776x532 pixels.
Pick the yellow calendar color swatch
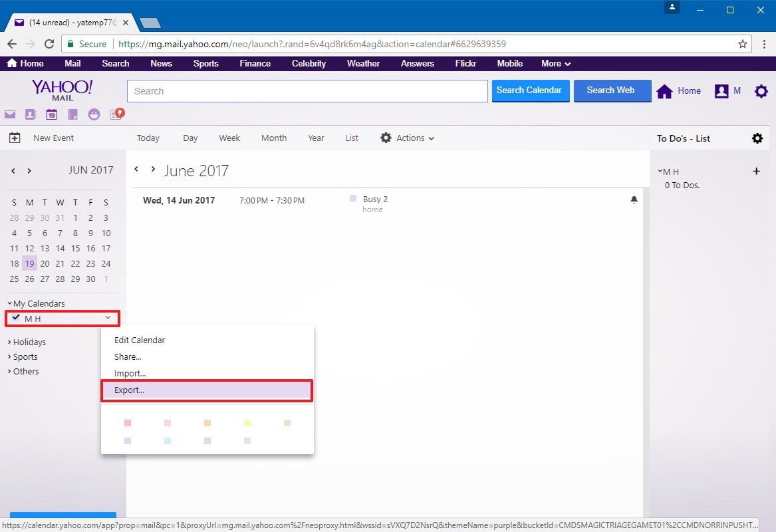[247, 423]
